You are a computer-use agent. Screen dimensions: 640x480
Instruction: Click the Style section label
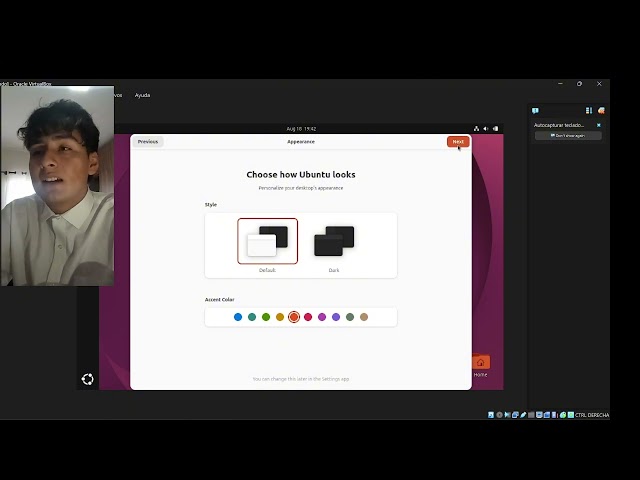[x=211, y=204]
